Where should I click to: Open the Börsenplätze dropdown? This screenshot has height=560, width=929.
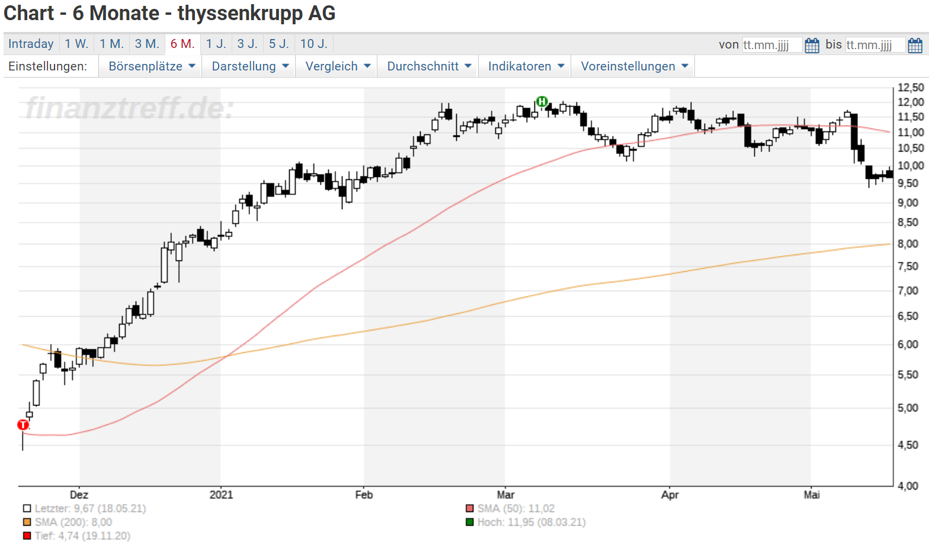(x=152, y=66)
